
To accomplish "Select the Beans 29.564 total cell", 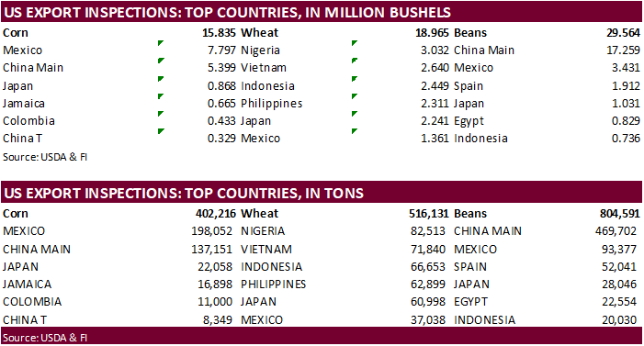I will pos(623,33).
